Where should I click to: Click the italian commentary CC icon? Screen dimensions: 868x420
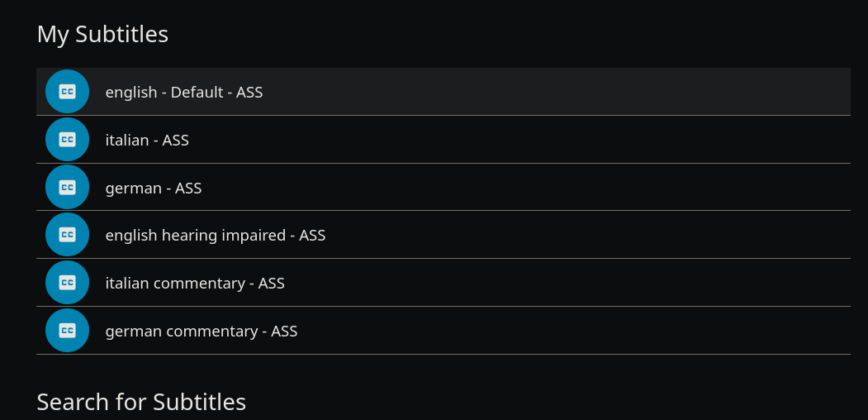[67, 283]
